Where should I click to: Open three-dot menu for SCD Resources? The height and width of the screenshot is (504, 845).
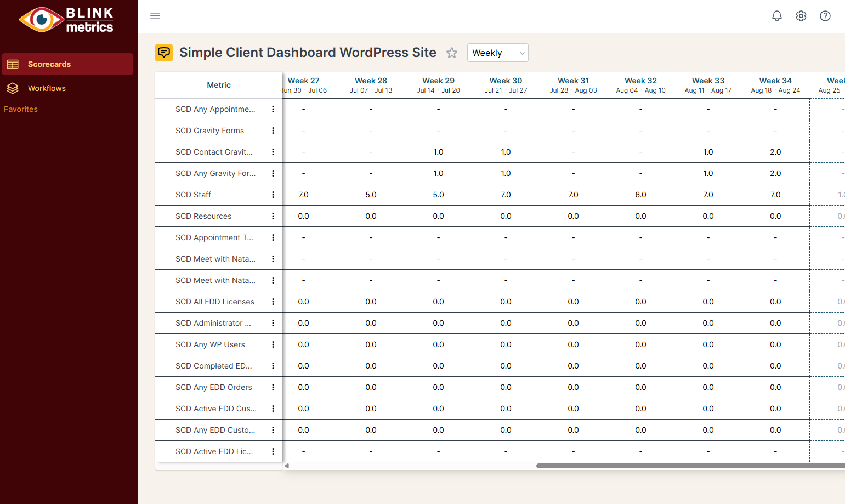273,216
